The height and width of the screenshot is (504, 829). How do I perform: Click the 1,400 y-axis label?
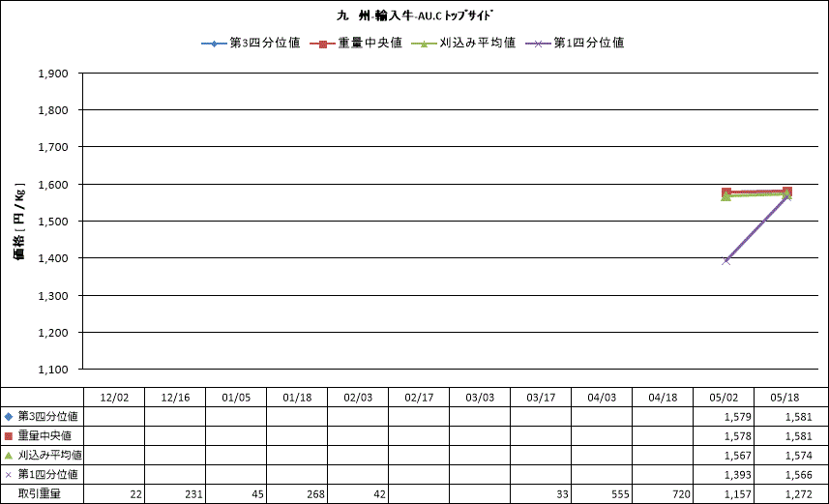coord(53,258)
